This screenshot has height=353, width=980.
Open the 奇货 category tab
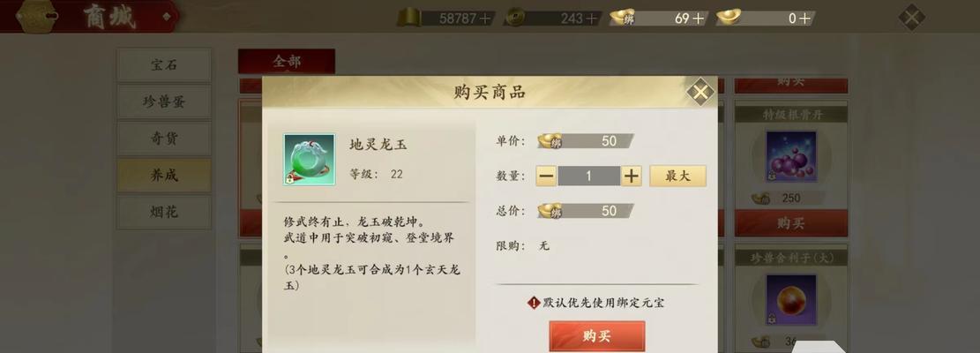pos(164,139)
